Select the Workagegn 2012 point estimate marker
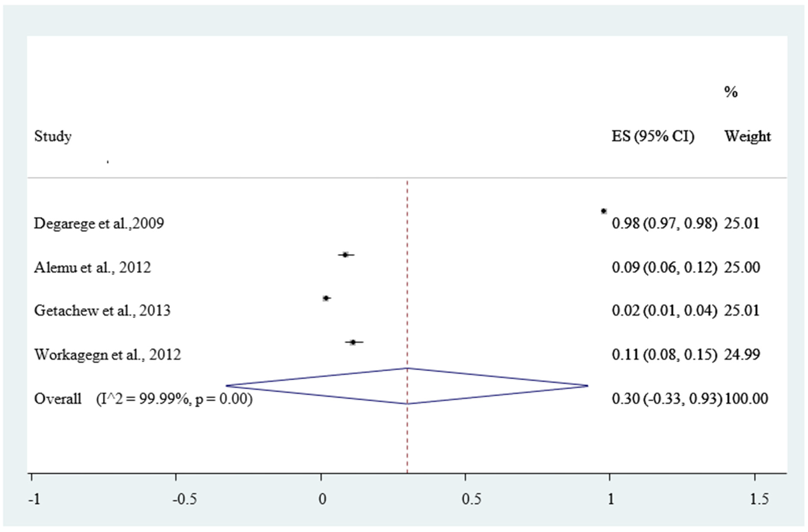The width and height of the screenshot is (808, 532). pyautogui.click(x=353, y=342)
